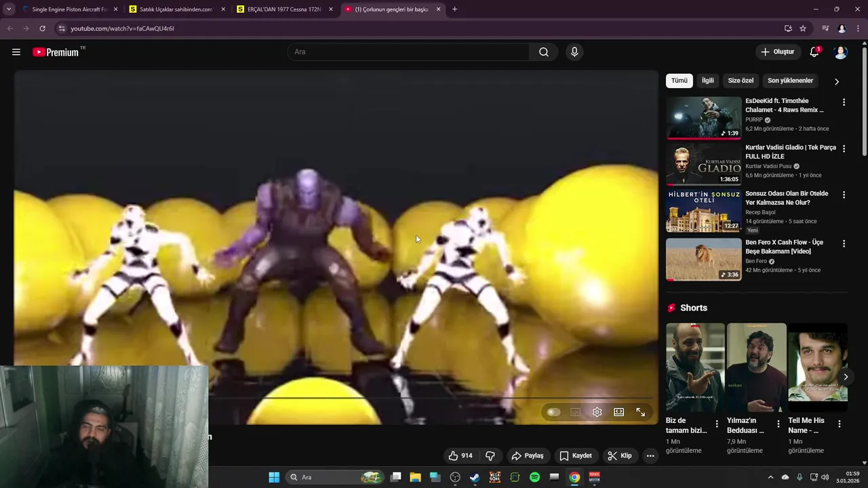Focus the YouTube Ara search field
This screenshot has height=488, width=868.
409,52
